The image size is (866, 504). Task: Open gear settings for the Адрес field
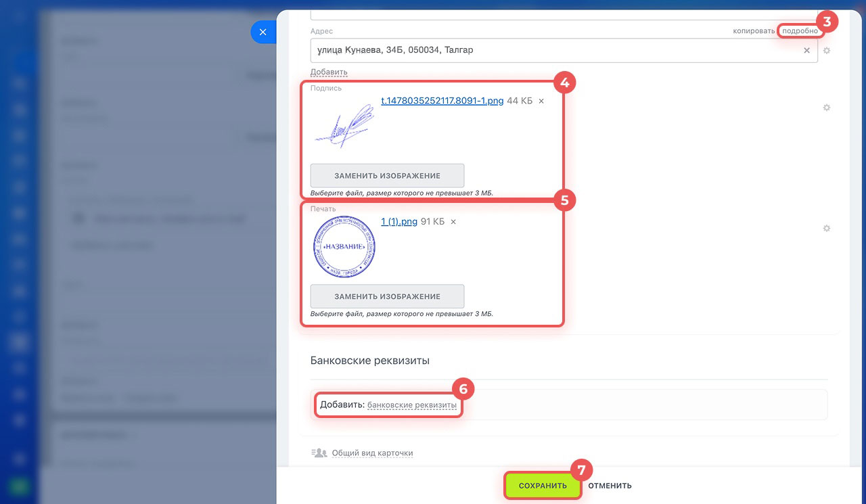coord(827,51)
